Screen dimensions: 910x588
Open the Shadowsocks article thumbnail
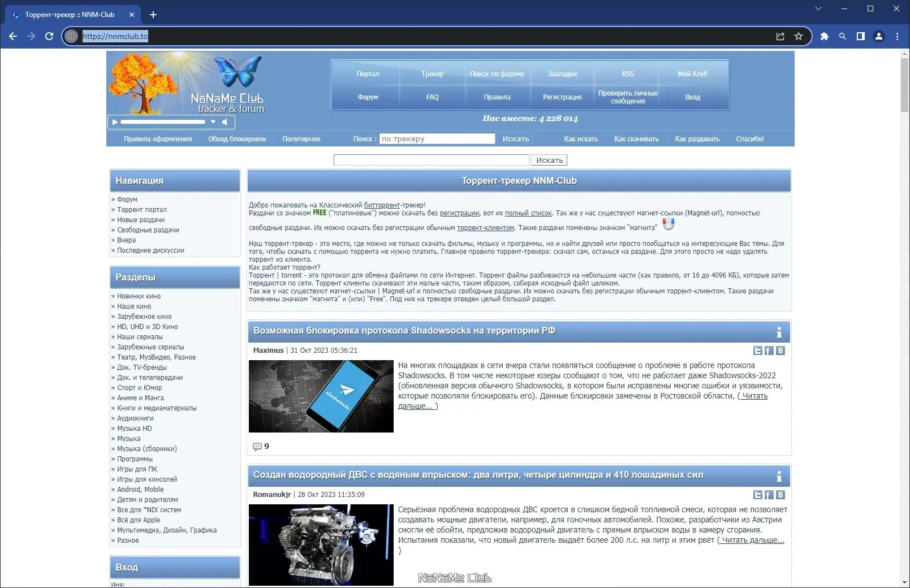pos(321,396)
